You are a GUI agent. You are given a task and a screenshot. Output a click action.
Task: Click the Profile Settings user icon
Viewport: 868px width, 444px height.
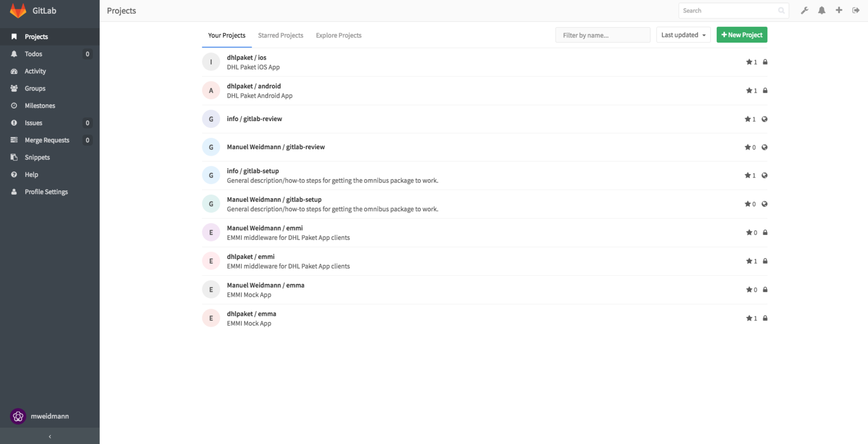(14, 192)
